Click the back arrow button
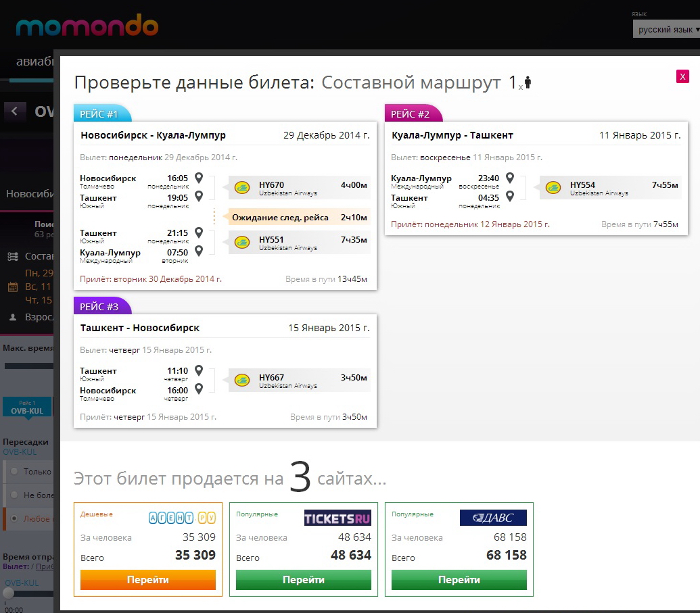The width and height of the screenshot is (700, 613). click(x=14, y=111)
